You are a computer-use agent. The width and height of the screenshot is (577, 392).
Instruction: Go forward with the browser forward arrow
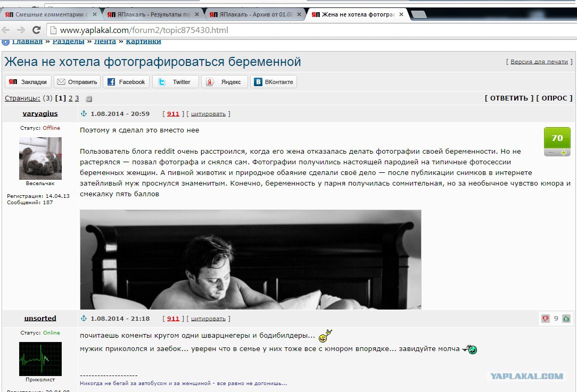click(x=21, y=30)
